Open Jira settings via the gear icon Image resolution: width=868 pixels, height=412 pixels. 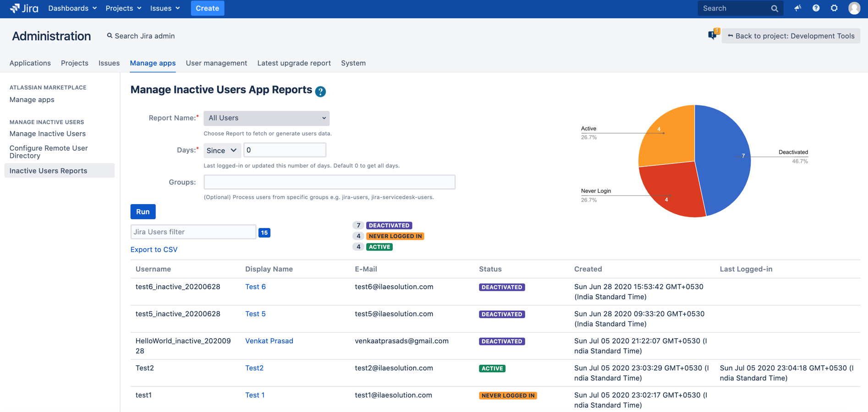pos(835,8)
